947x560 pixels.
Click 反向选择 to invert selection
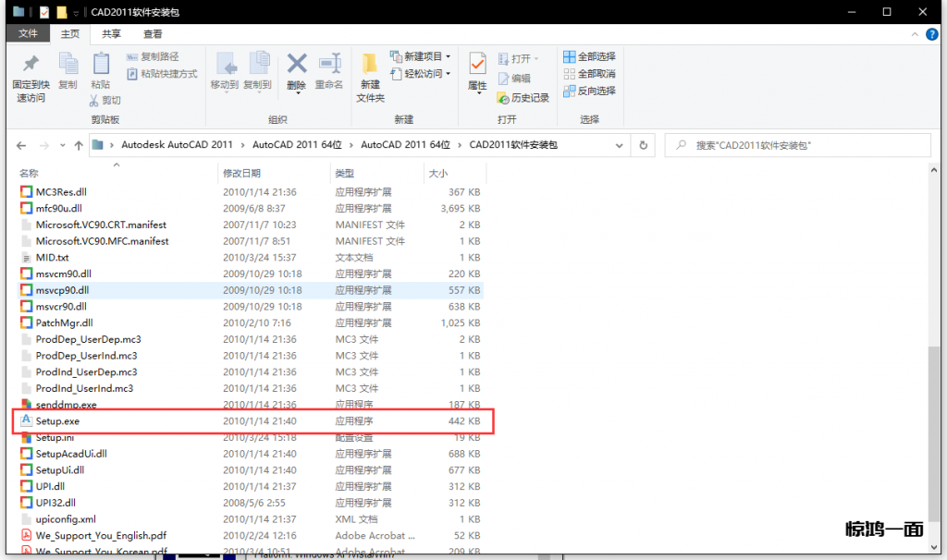click(x=589, y=91)
